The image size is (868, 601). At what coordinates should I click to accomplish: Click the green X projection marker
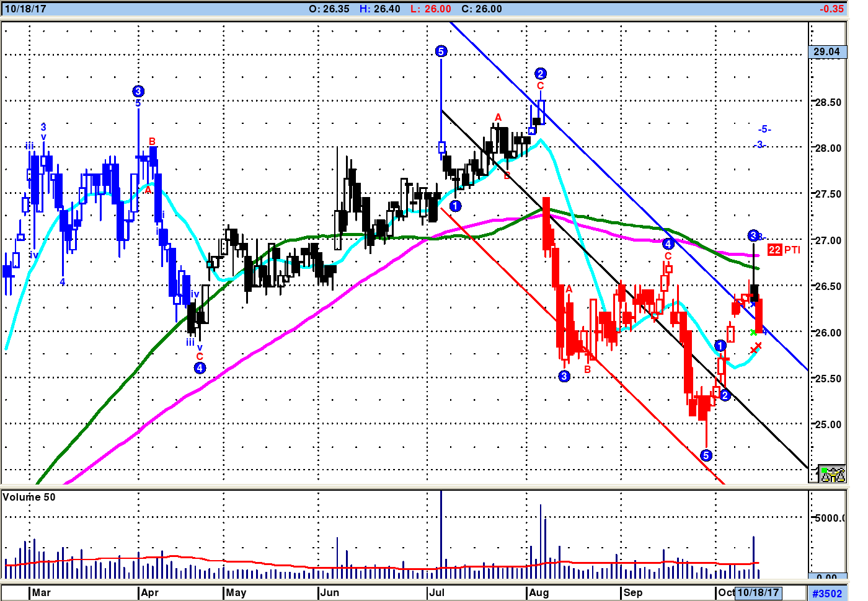click(x=753, y=333)
